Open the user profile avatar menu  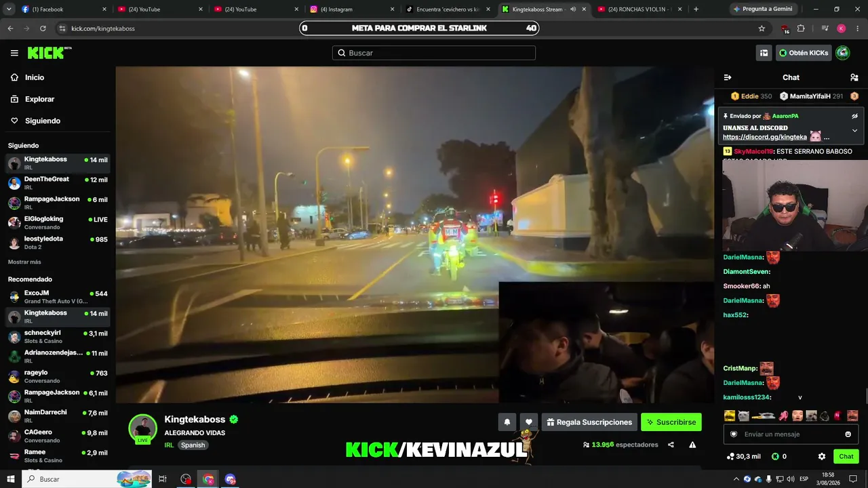click(x=843, y=53)
